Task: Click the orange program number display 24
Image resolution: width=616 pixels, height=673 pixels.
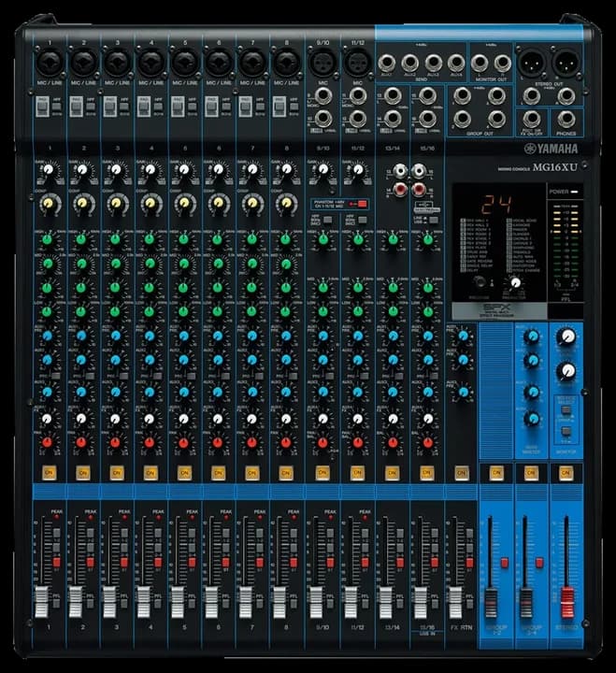Action: pyautogui.click(x=496, y=205)
